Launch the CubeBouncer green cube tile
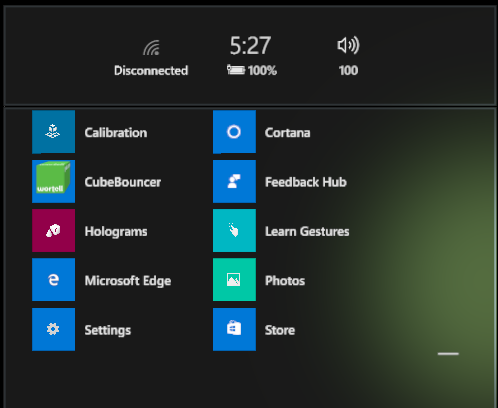 (x=53, y=181)
